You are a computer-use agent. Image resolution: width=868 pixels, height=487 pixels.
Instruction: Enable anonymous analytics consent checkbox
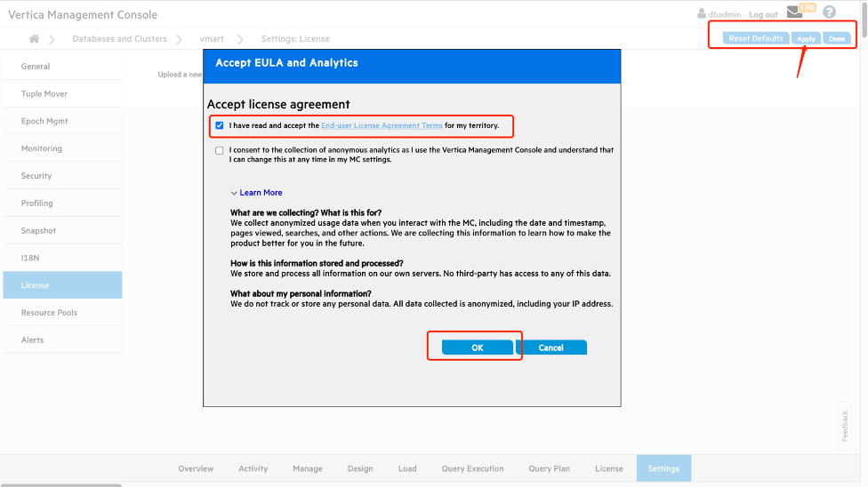click(x=220, y=150)
